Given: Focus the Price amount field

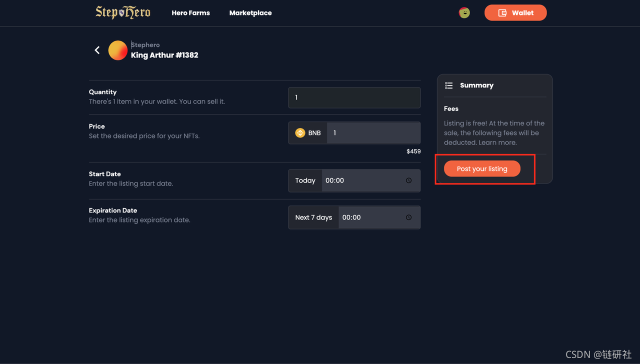Looking at the screenshot, I should click(373, 133).
